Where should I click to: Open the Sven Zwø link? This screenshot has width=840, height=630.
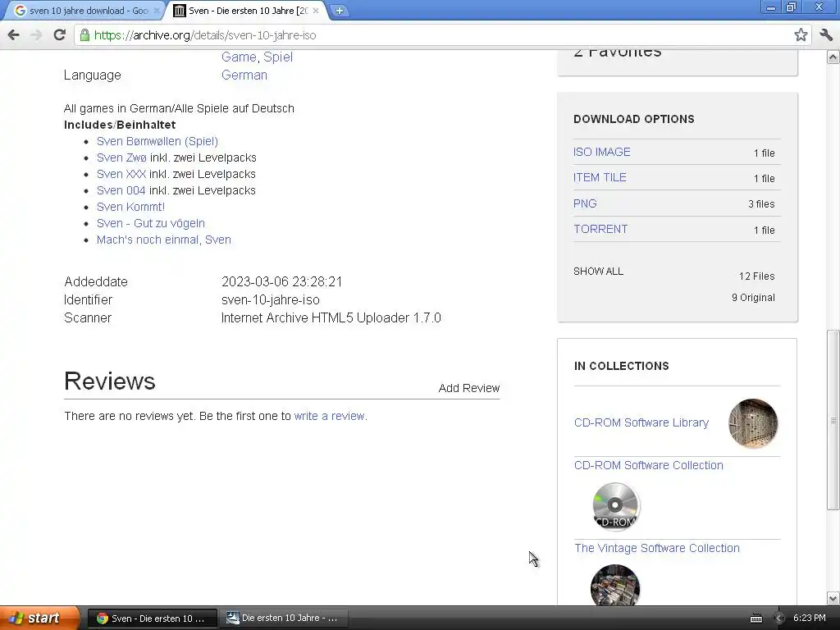[x=121, y=157]
